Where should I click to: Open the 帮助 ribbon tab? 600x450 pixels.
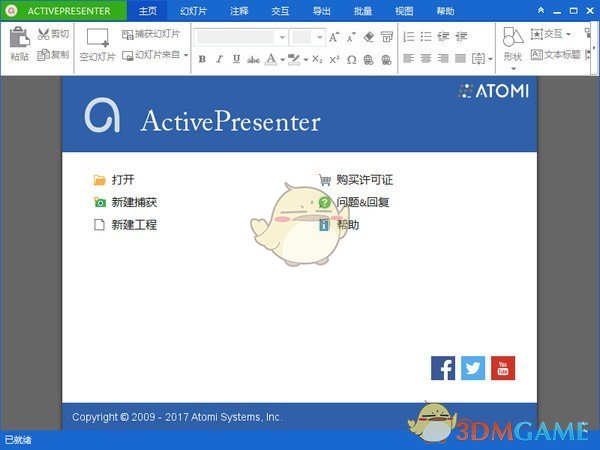click(445, 11)
